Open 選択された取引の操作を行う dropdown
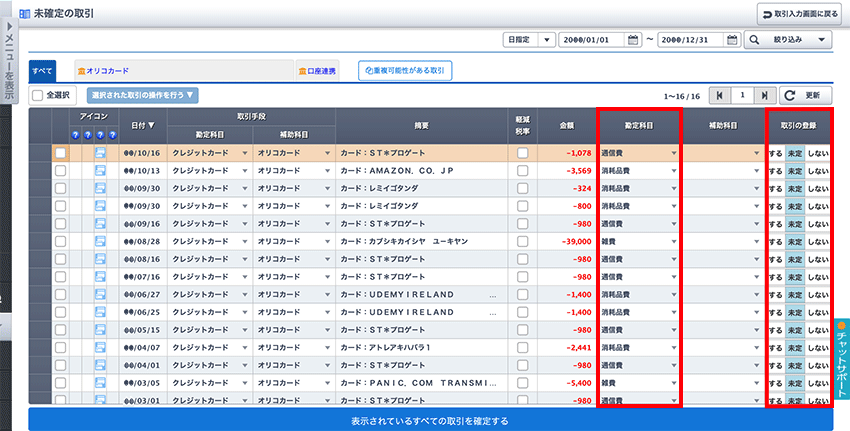The width and height of the screenshot is (850, 431). click(x=143, y=95)
